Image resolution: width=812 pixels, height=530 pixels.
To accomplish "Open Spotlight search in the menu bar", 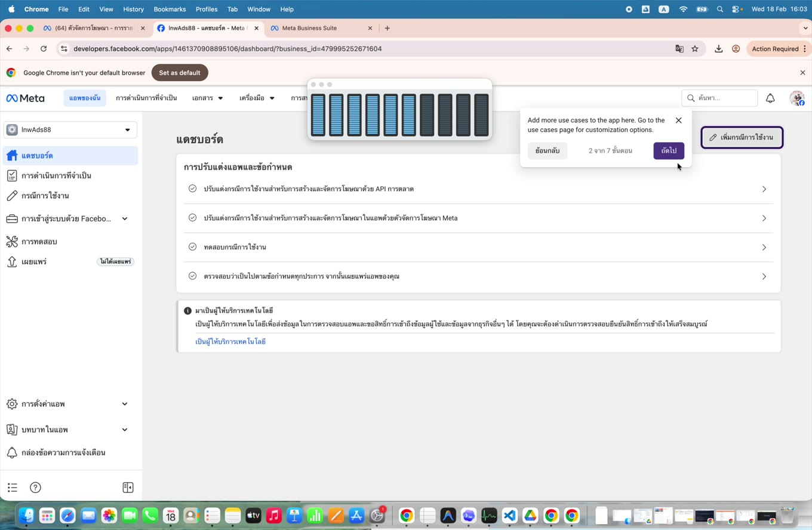I will point(720,9).
